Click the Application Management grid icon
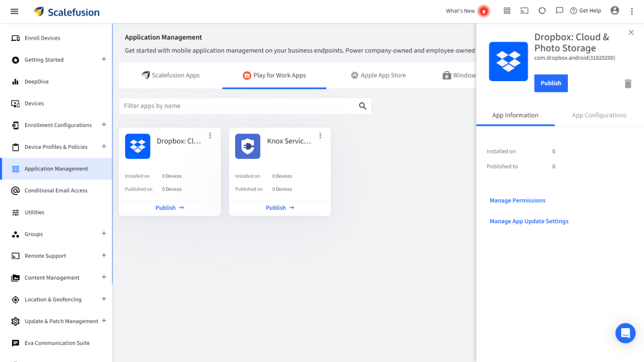Screen dimensions: 644x362 point(16,168)
